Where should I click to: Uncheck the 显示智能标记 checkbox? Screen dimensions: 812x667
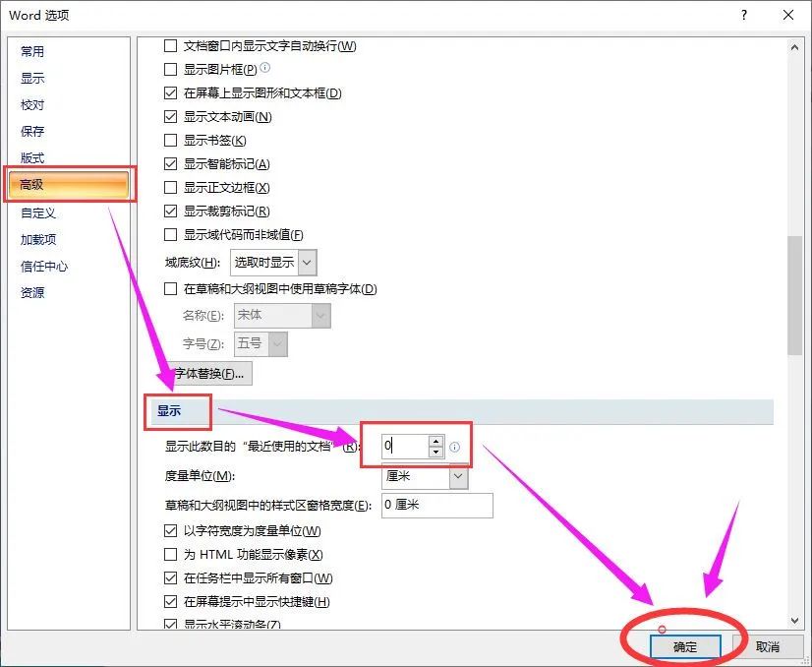tap(172, 164)
